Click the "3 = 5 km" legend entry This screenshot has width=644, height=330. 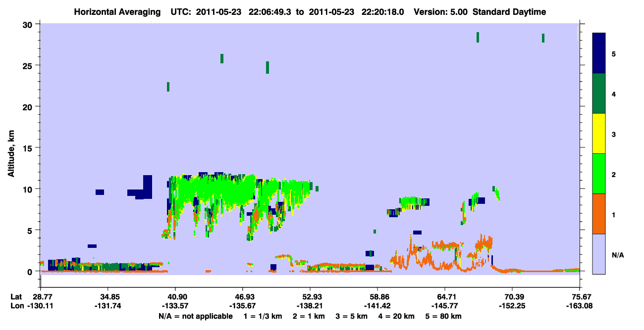click(x=351, y=316)
